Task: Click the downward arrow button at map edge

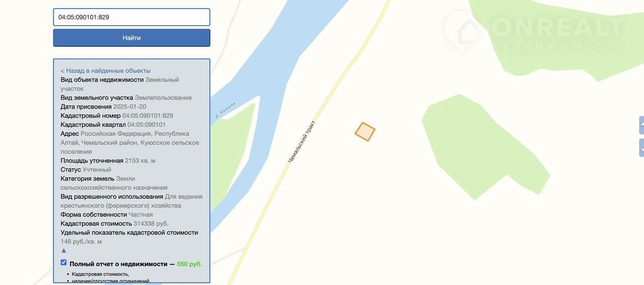Action: 641,148
